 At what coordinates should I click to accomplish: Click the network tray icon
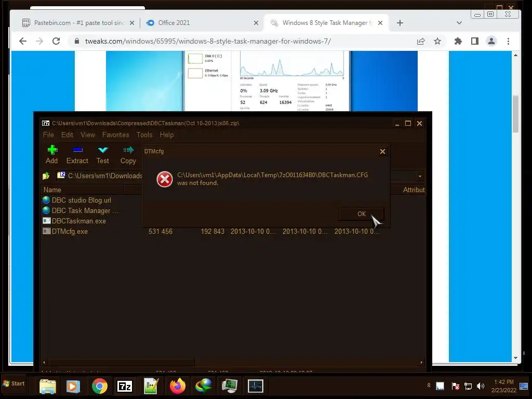pyautogui.click(x=468, y=386)
